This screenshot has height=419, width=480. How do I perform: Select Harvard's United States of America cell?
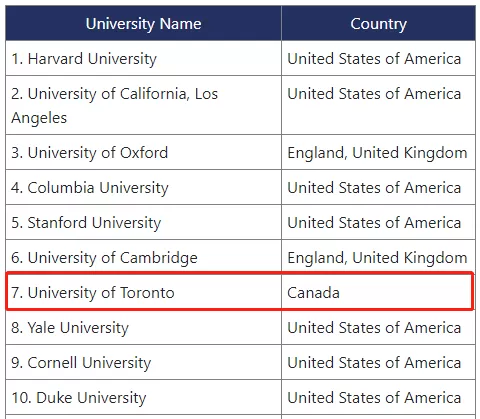378,58
